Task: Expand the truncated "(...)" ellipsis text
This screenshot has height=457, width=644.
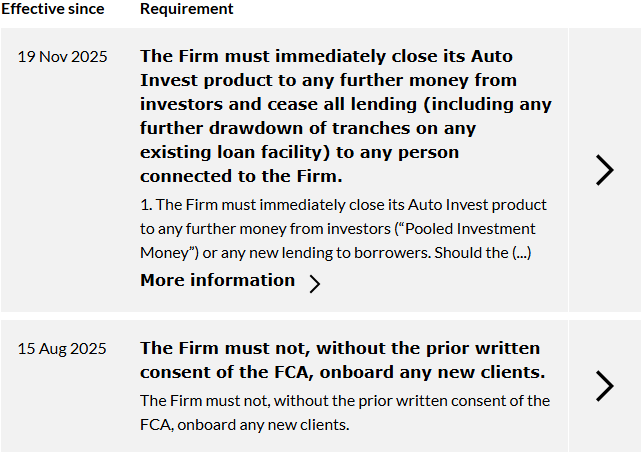Action: click(521, 252)
